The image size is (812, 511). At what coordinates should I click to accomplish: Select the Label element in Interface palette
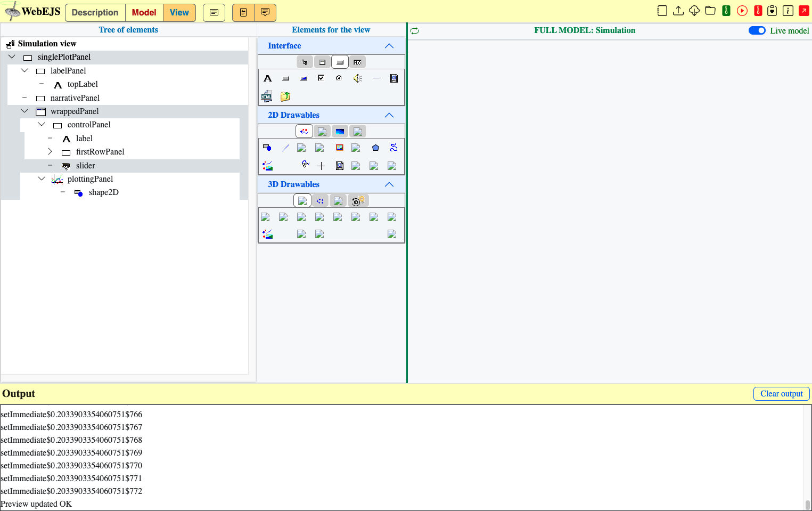(268, 78)
